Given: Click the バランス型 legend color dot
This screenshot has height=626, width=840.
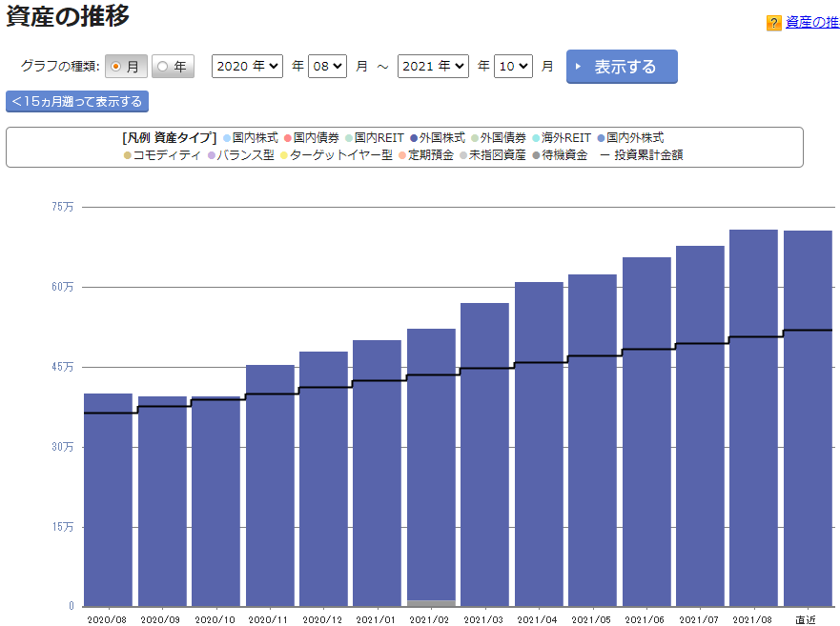Looking at the screenshot, I should 211,155.
